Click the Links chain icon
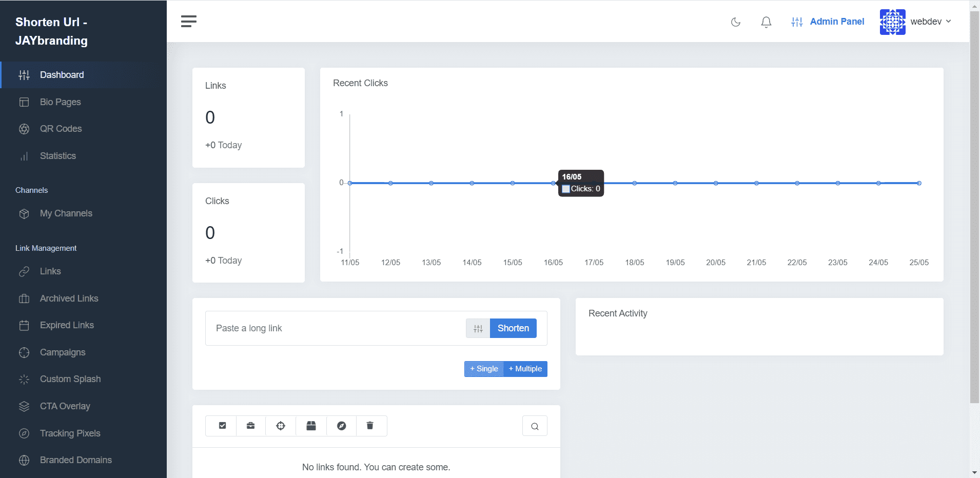The image size is (980, 478). [x=24, y=271]
